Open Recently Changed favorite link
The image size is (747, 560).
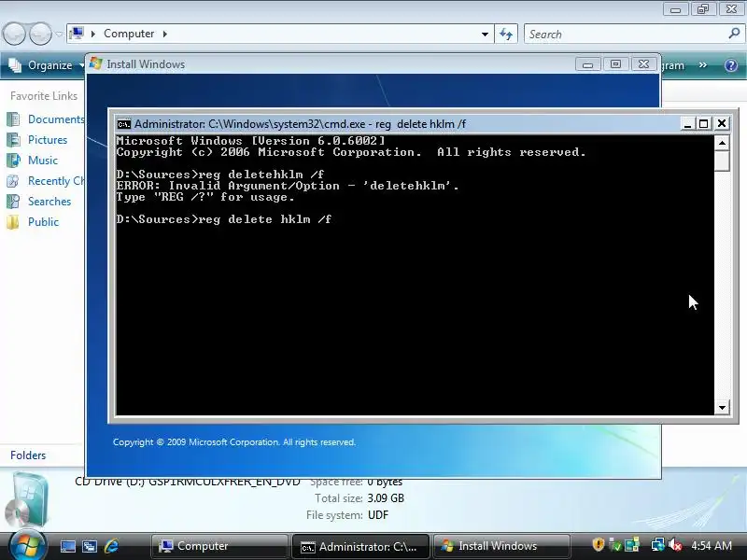point(56,180)
